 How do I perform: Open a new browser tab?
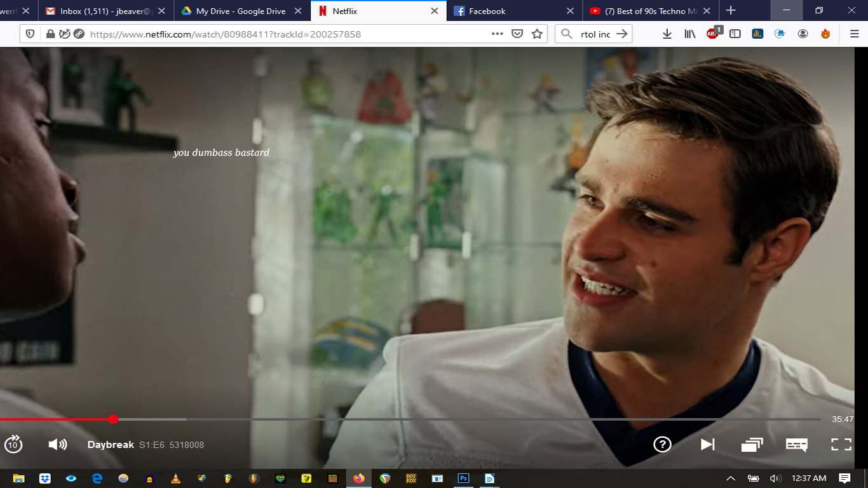point(731,10)
